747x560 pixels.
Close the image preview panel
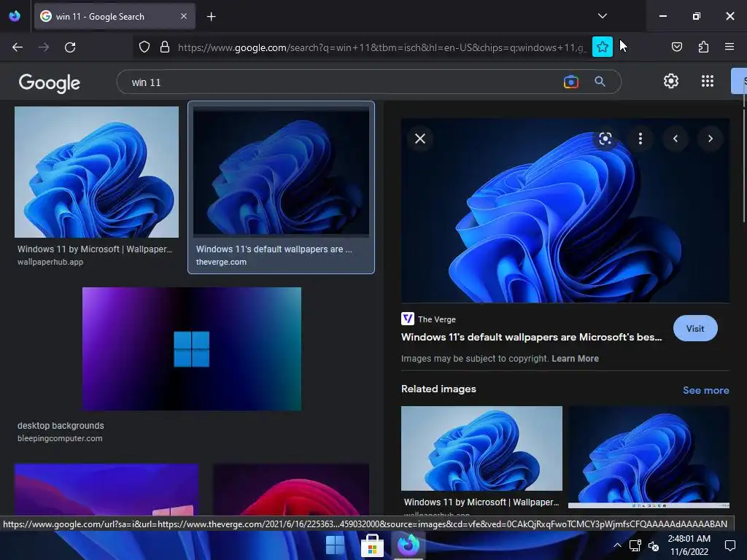coord(420,139)
